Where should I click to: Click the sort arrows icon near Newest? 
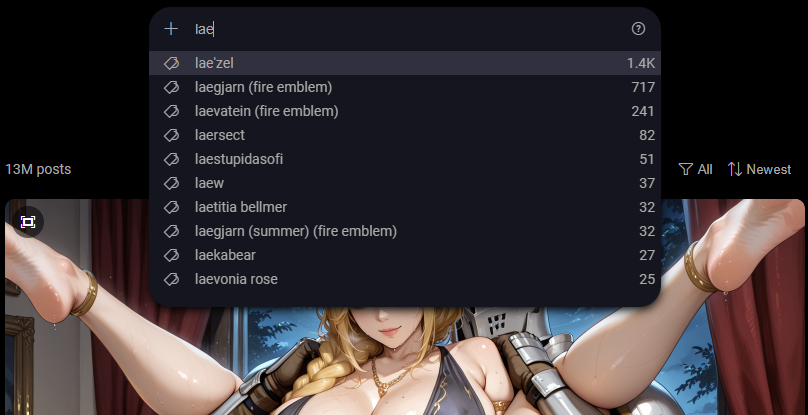pyautogui.click(x=735, y=169)
